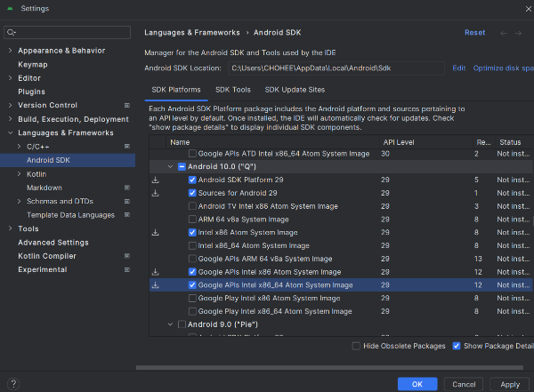Open the Plugins settings page

click(x=31, y=92)
